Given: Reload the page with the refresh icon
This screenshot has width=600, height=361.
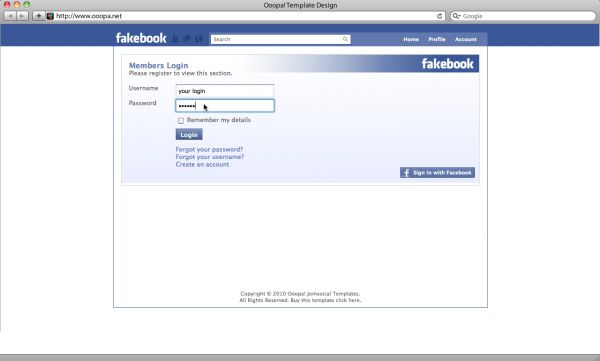Looking at the screenshot, I should click(x=440, y=16).
